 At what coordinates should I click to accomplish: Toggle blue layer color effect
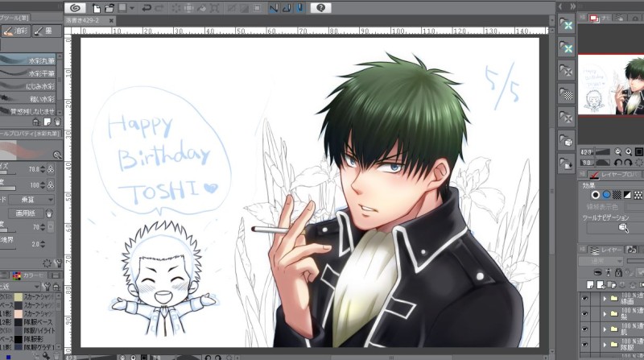point(606,195)
